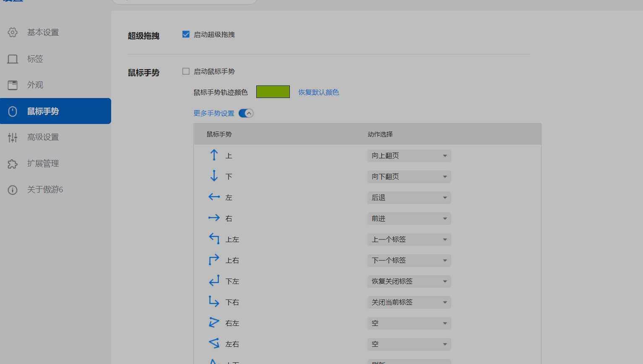Open the 恢复关闭标签 action dropdown
This screenshot has width=643, height=364.
tap(409, 281)
